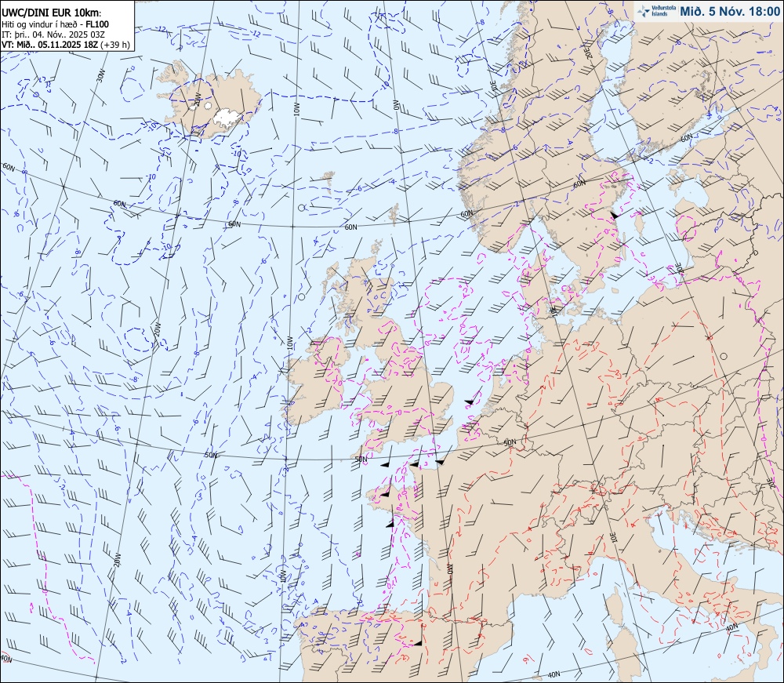
Task: Click the large white Vatnajökull glacier on Iceland
Action: pos(227,118)
